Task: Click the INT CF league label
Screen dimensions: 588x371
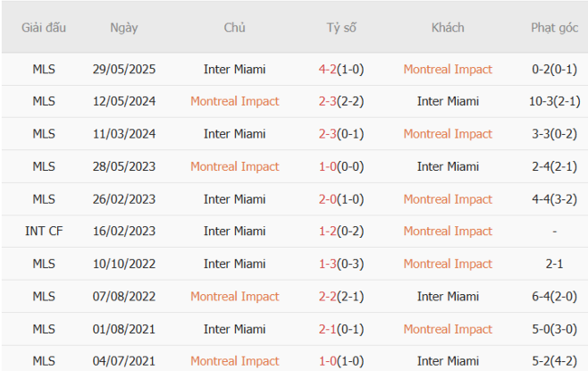Action: point(43,232)
